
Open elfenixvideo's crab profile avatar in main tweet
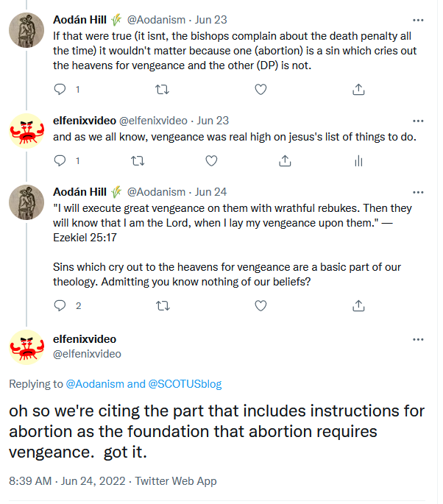(27, 347)
